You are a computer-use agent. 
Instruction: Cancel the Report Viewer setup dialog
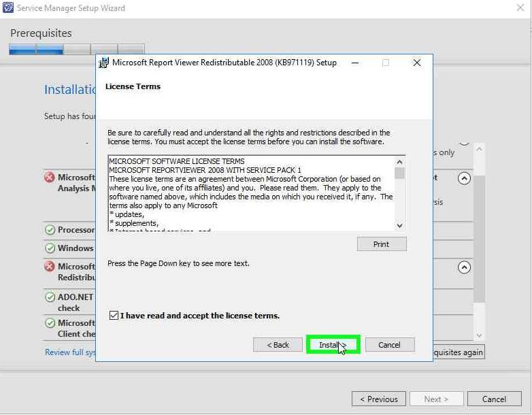coord(390,345)
